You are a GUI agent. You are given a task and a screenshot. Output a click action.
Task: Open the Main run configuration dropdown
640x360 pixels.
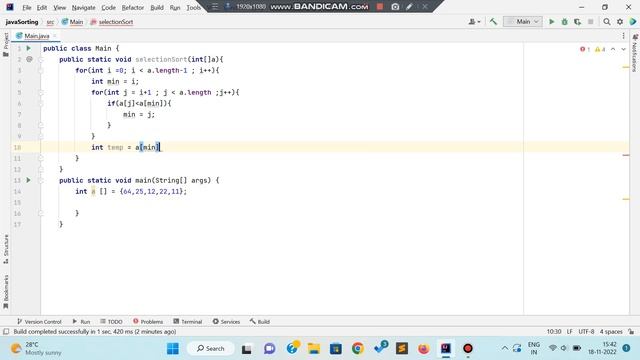pos(523,22)
